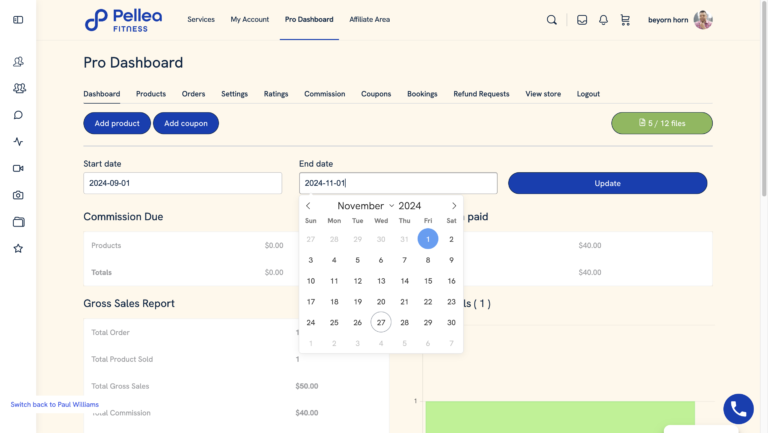Click the Add product button

click(x=117, y=123)
